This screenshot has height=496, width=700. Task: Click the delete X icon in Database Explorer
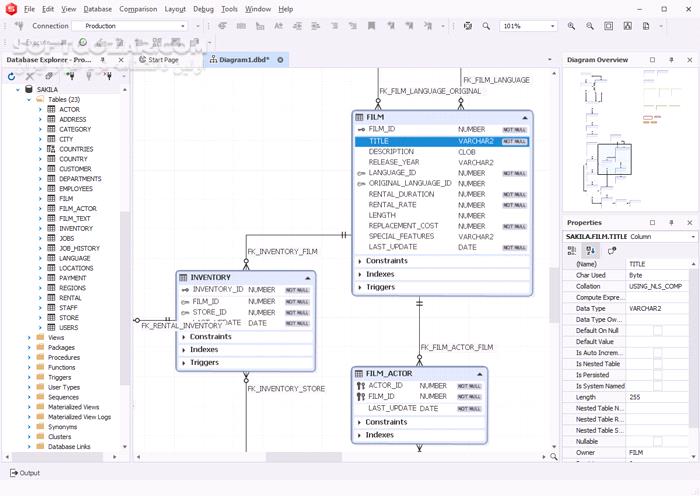click(30, 76)
